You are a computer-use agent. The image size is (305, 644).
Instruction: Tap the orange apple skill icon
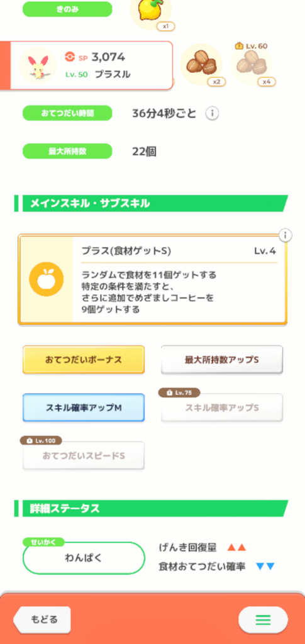47,280
